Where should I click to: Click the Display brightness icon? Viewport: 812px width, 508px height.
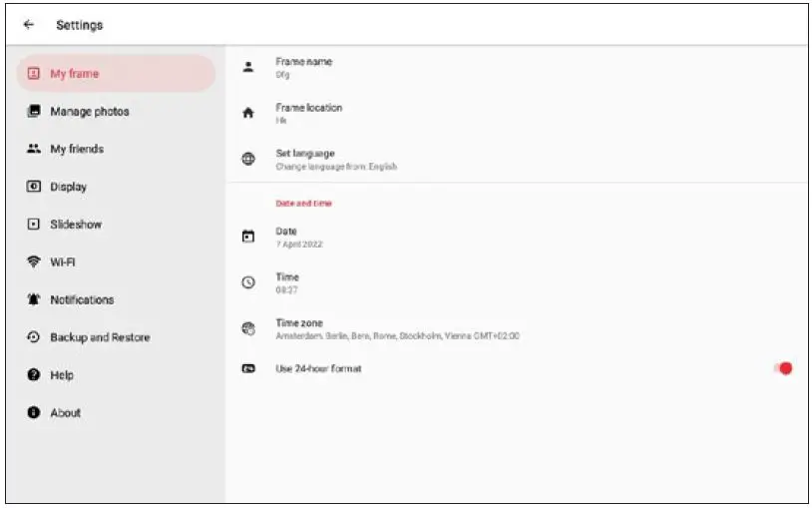pyautogui.click(x=33, y=187)
